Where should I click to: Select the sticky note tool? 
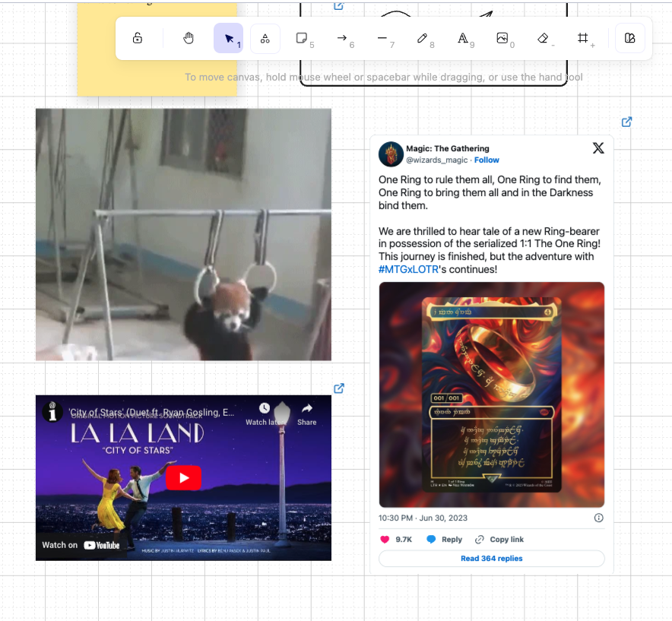[302, 38]
